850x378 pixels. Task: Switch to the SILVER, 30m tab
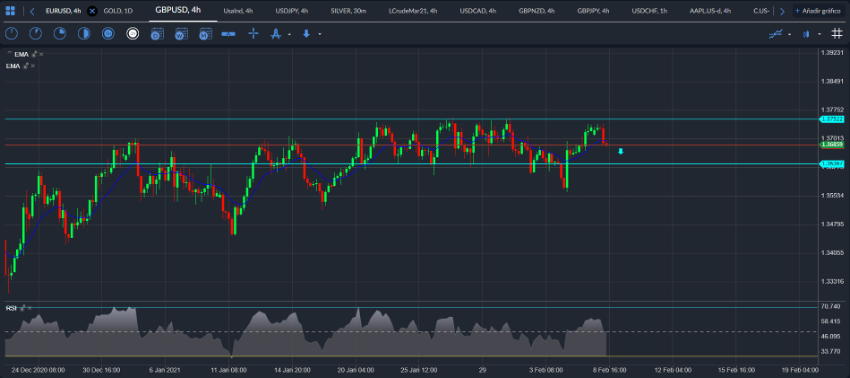pyautogui.click(x=349, y=11)
